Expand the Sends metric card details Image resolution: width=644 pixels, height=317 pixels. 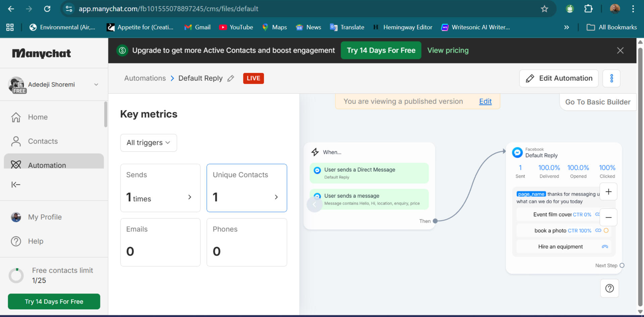[x=190, y=197]
